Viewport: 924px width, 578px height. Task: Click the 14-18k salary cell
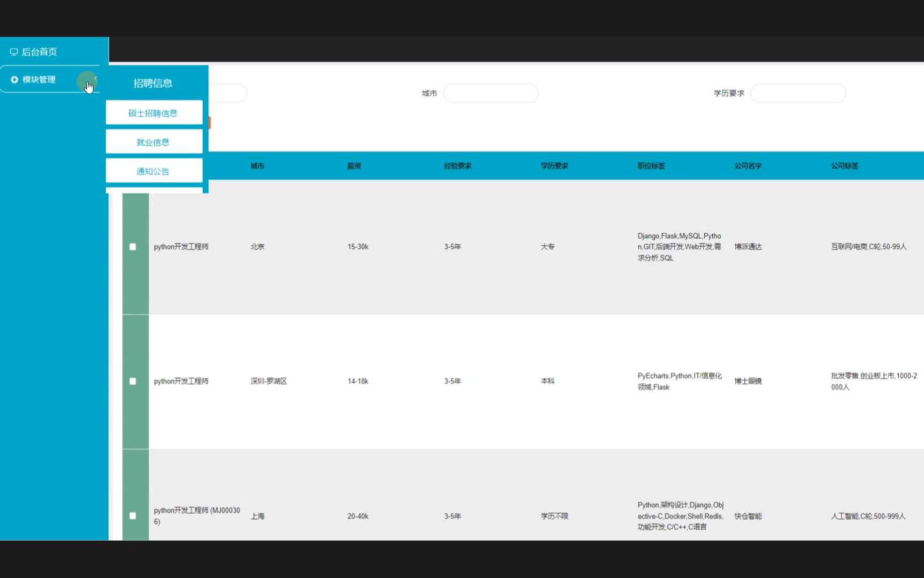358,381
